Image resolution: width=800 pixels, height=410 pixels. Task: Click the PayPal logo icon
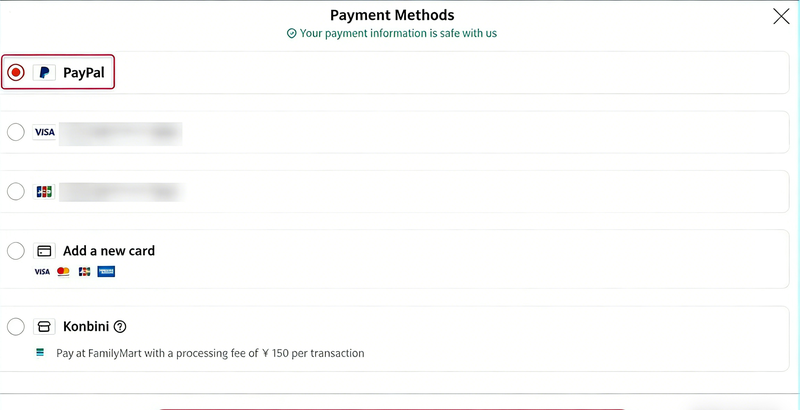click(44, 73)
